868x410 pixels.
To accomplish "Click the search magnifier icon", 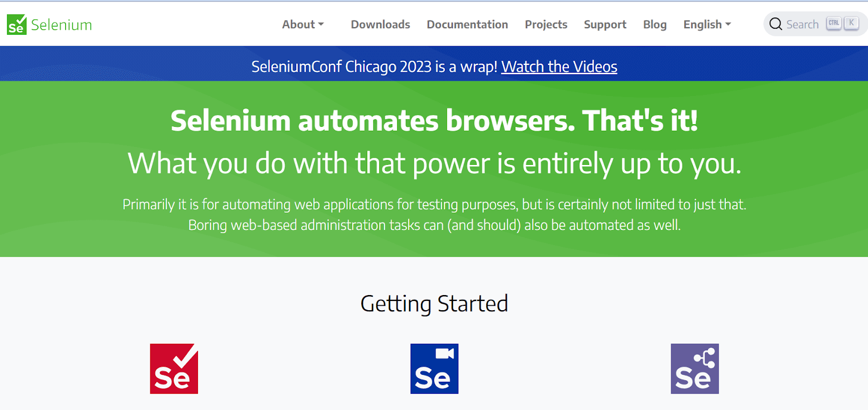I will coord(776,24).
